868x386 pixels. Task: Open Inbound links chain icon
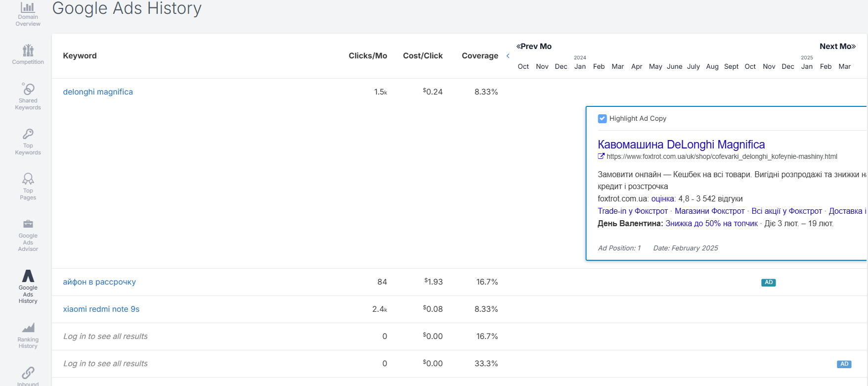coord(28,373)
